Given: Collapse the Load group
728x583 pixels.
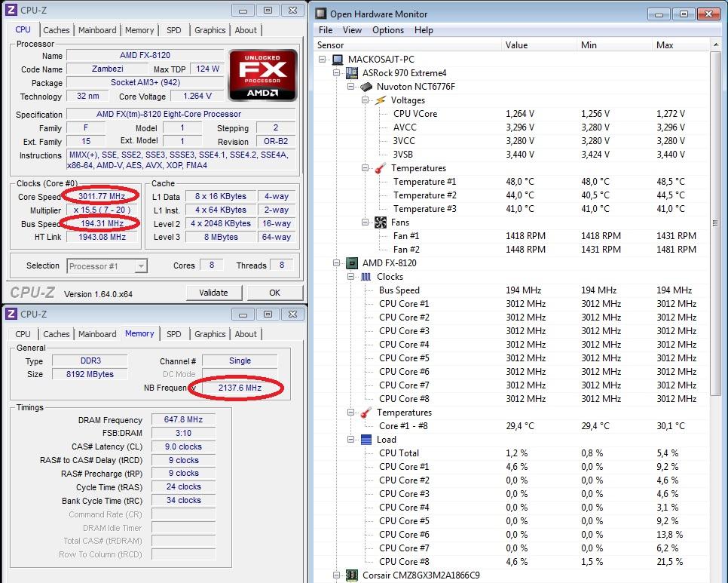Looking at the screenshot, I should 351,440.
